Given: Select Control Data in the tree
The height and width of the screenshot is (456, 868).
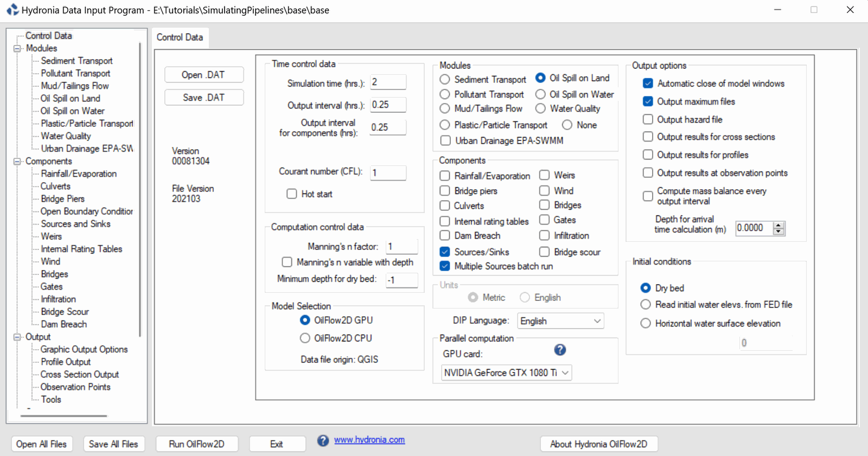Looking at the screenshot, I should click(x=49, y=35).
